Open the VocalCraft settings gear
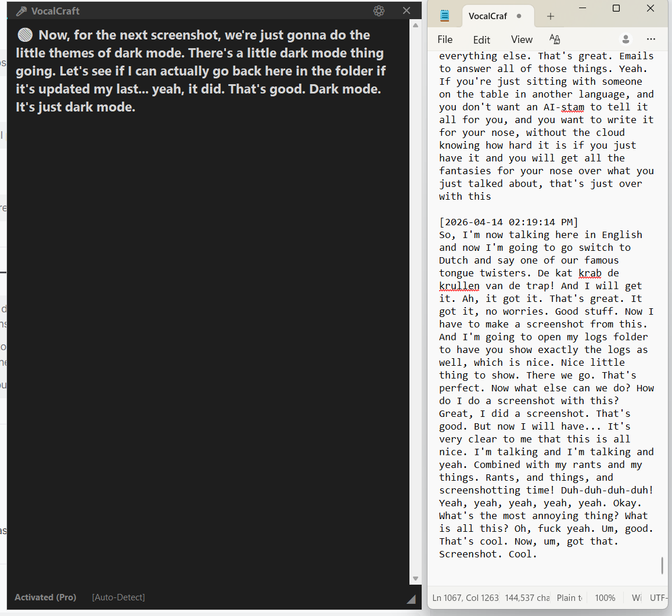672x616 pixels. [379, 10]
